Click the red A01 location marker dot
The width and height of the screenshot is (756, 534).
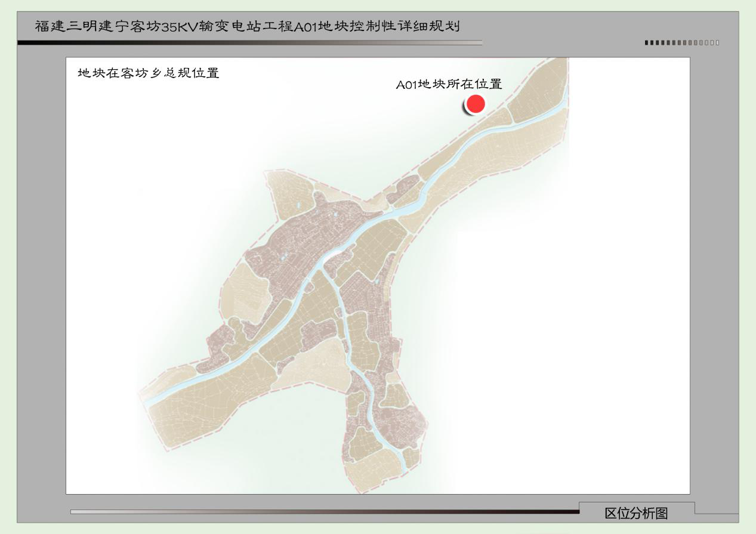point(476,104)
